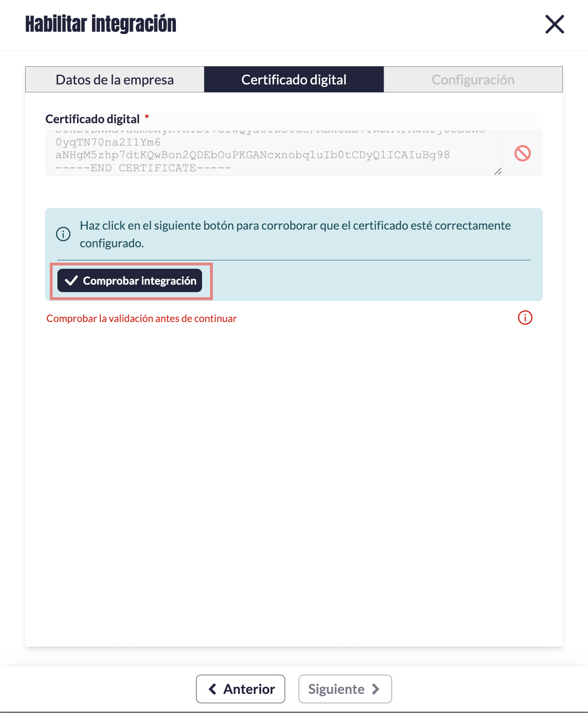Open the Configuración tab
Screen dimensions: 588x713
click(473, 80)
